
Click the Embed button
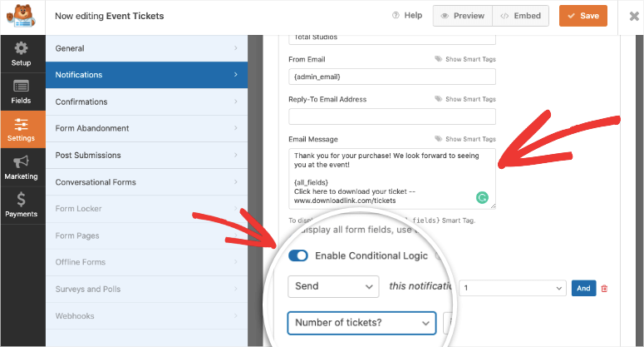point(520,16)
